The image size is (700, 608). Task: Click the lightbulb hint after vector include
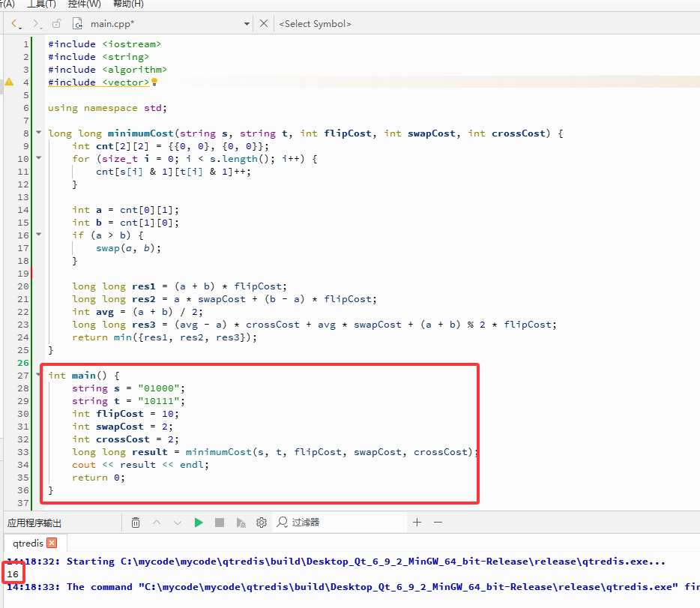154,82
